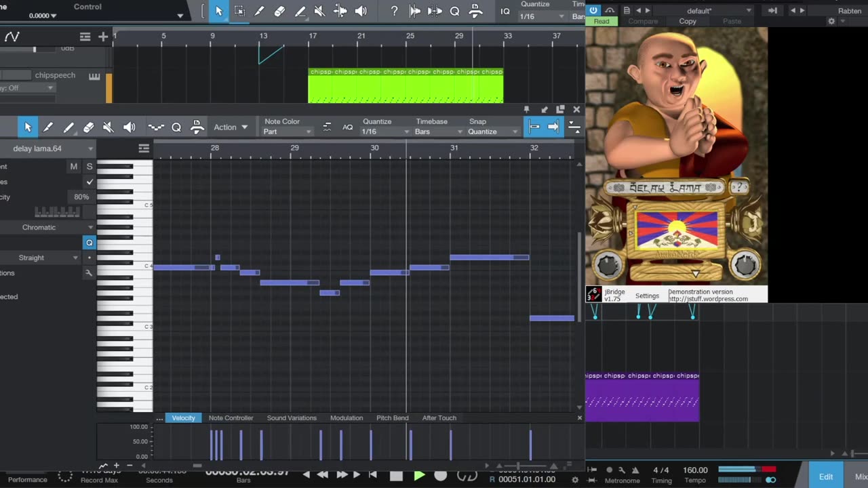The width and height of the screenshot is (868, 488).
Task: Click the automation curve icon in the track header
Action: (12, 37)
